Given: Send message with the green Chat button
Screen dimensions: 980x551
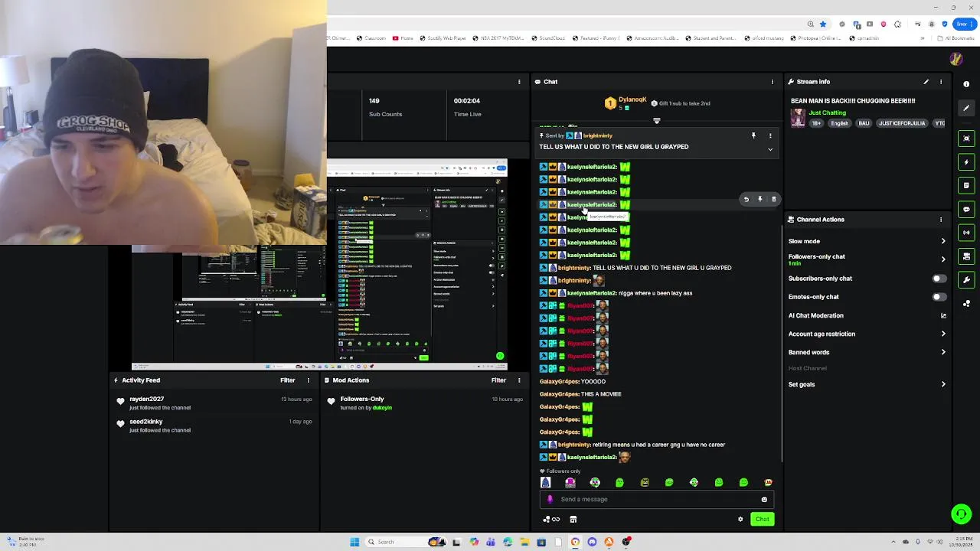Looking at the screenshot, I should click(762, 520).
